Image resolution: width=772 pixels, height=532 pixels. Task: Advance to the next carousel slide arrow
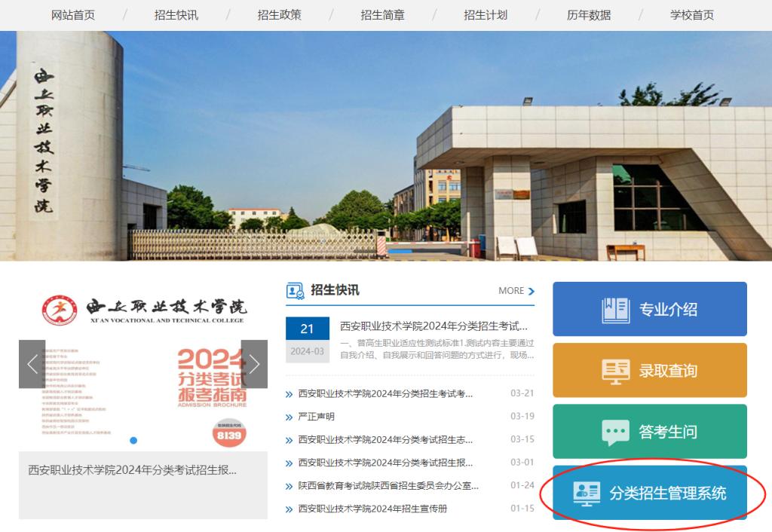pyautogui.click(x=254, y=364)
